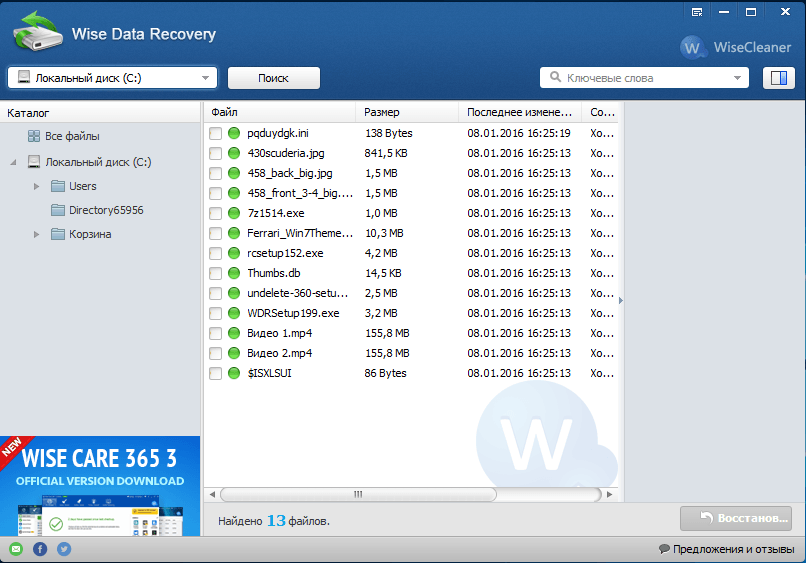Viewport: 806px width, 563px height.
Task: Select the 7z1514.exe checkbox
Action: click(x=215, y=213)
